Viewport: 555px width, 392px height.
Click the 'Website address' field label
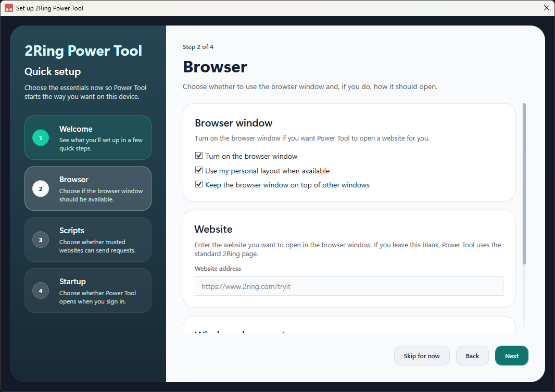point(218,269)
